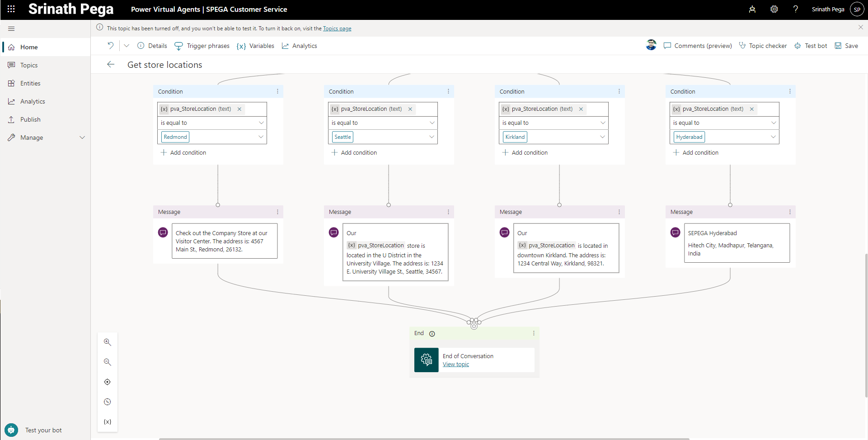Collapse the hamburger navigation menu

pyautogui.click(x=11, y=28)
